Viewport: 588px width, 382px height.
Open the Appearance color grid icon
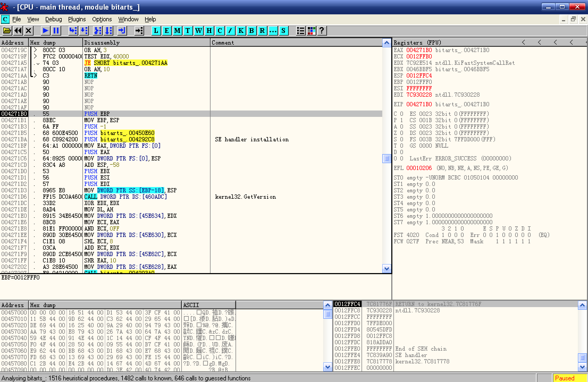[311, 31]
